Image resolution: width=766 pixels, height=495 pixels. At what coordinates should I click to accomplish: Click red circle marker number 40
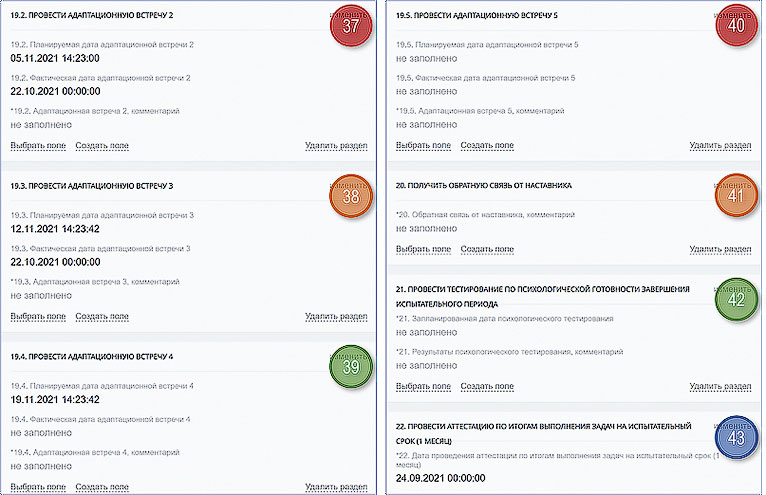click(736, 25)
